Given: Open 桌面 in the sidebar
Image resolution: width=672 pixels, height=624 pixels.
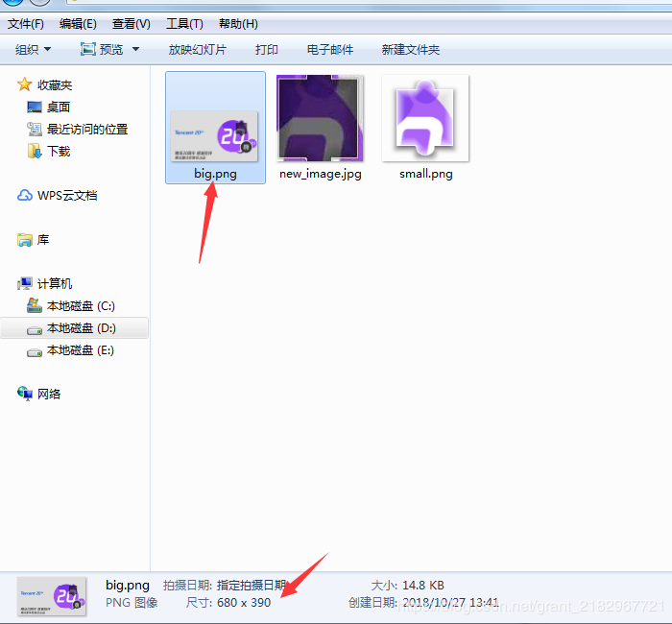Looking at the screenshot, I should pyautogui.click(x=59, y=108).
